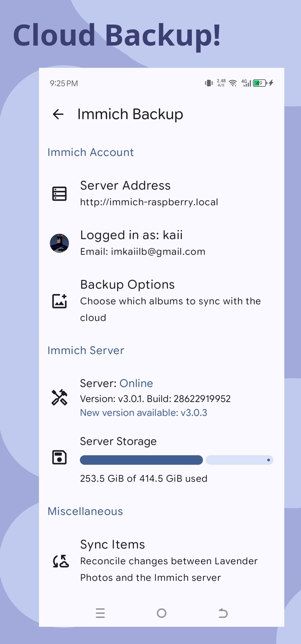Tap the Server: Online status
This screenshot has width=301, height=644.
(x=116, y=383)
